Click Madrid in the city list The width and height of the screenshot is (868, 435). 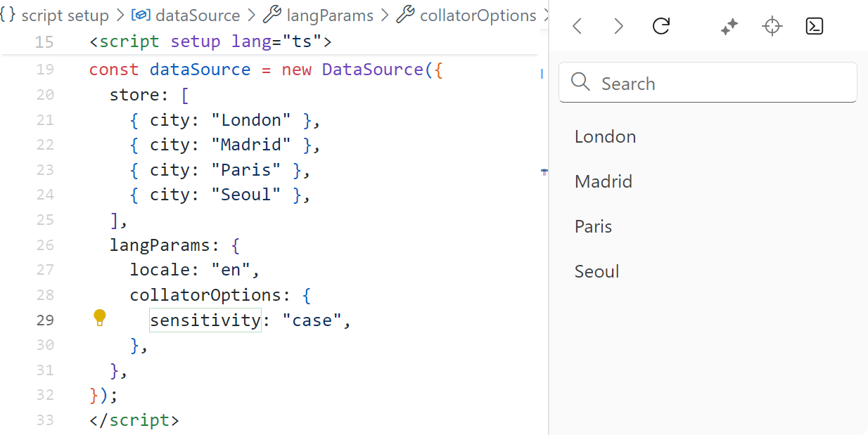pos(603,181)
